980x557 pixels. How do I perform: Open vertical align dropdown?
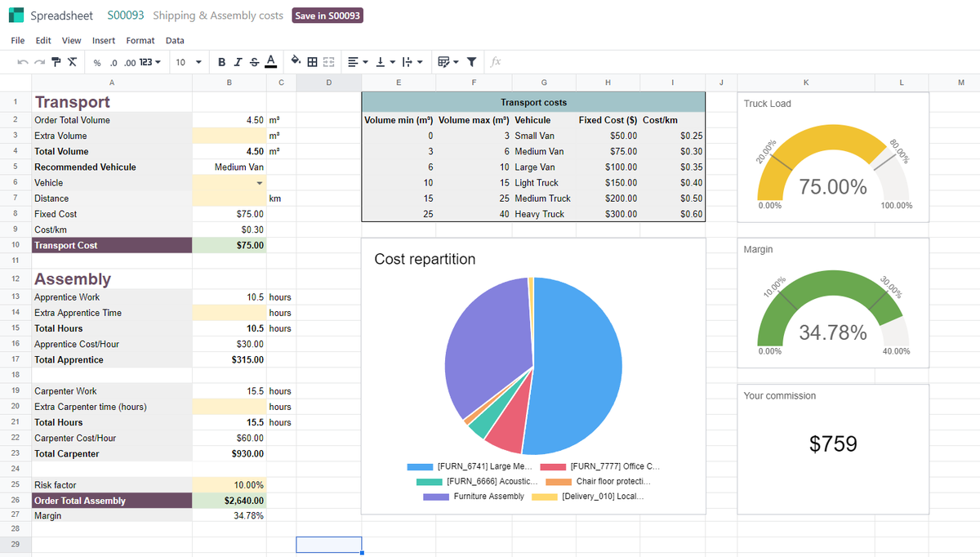pos(385,62)
